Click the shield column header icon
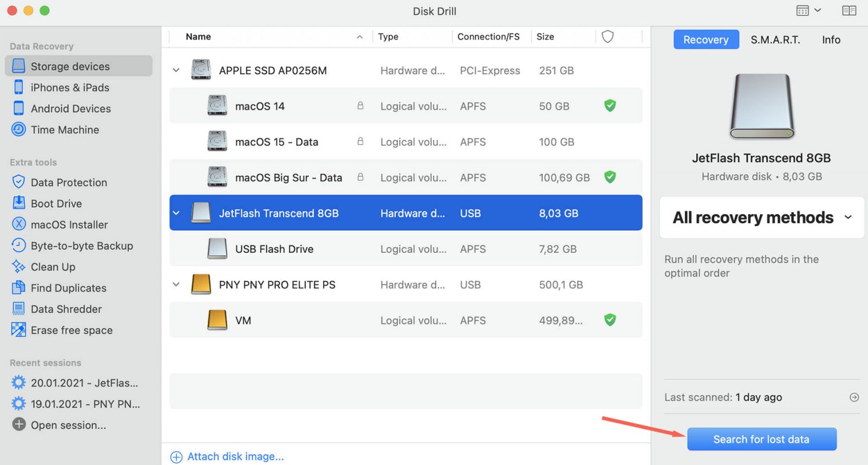 pyautogui.click(x=607, y=36)
